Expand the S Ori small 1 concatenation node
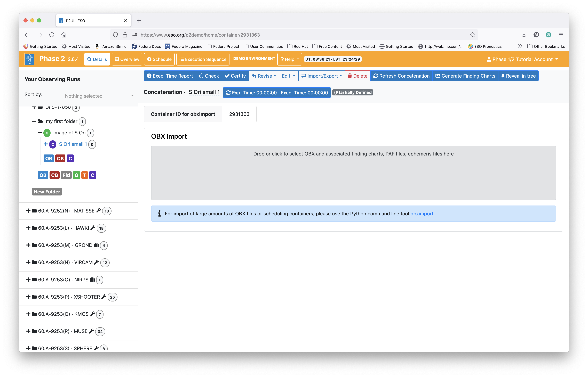The image size is (588, 377). 46,144
